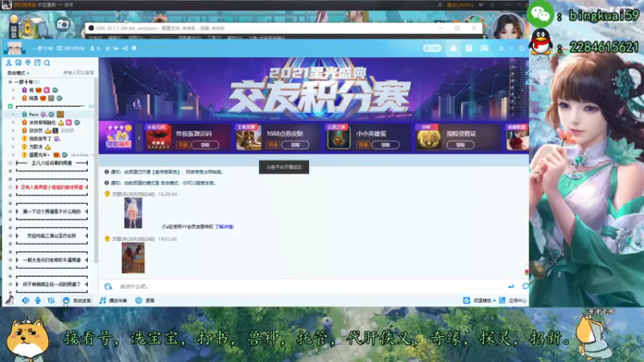Open the audio mixer sliders icon
The image size is (644, 362).
point(51,300)
